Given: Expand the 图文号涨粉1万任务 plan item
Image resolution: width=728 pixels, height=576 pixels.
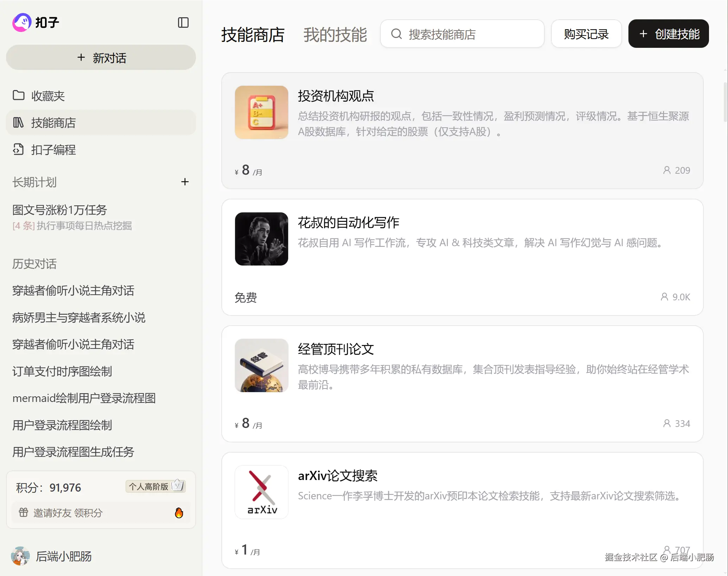Looking at the screenshot, I should [59, 210].
